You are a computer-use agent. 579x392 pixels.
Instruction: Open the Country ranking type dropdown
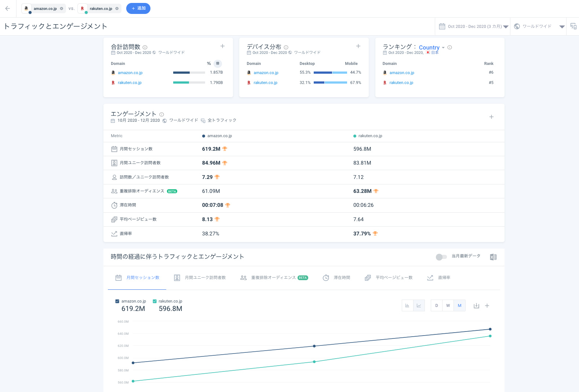coord(431,48)
